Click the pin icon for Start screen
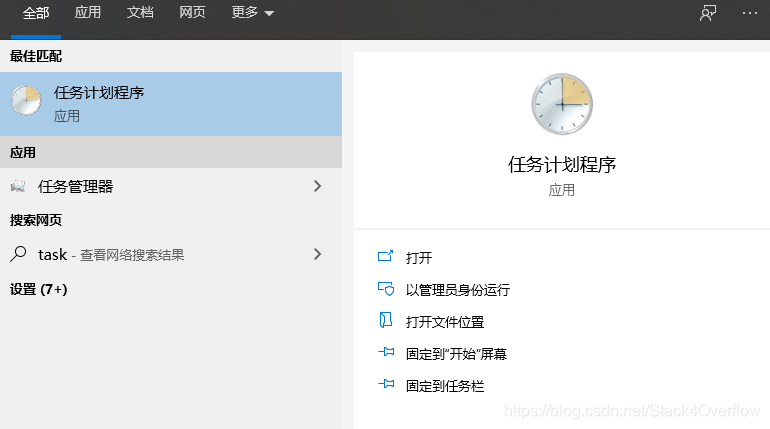 (x=386, y=352)
